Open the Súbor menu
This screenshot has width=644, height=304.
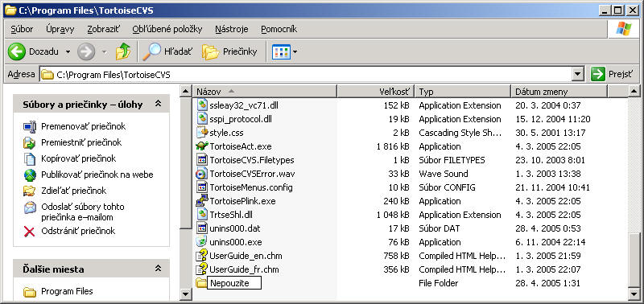22,29
